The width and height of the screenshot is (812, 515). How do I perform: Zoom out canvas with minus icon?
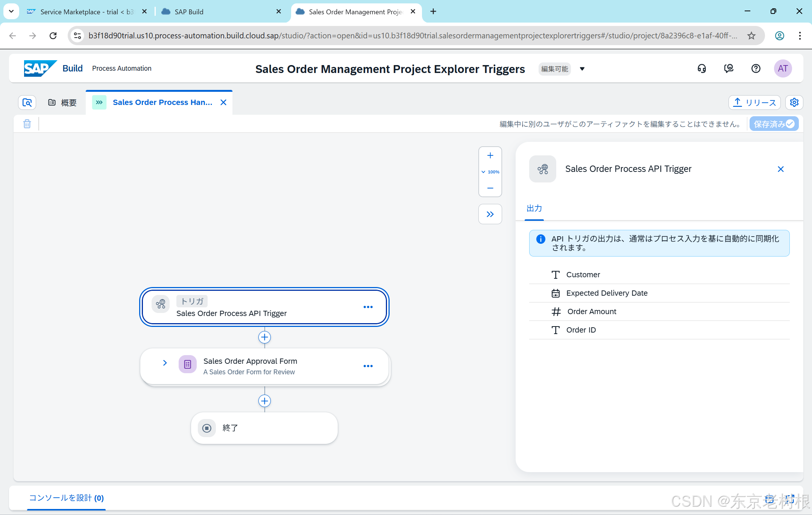tap(490, 188)
